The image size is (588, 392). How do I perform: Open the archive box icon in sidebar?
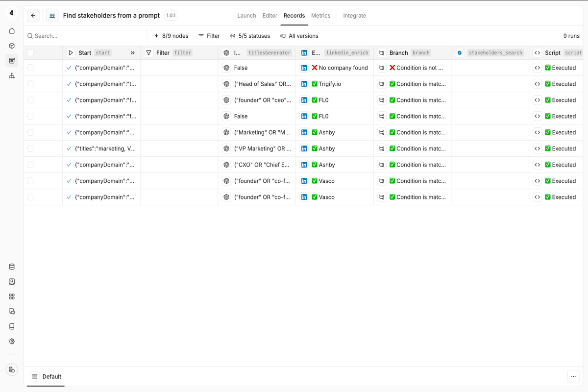click(x=12, y=61)
